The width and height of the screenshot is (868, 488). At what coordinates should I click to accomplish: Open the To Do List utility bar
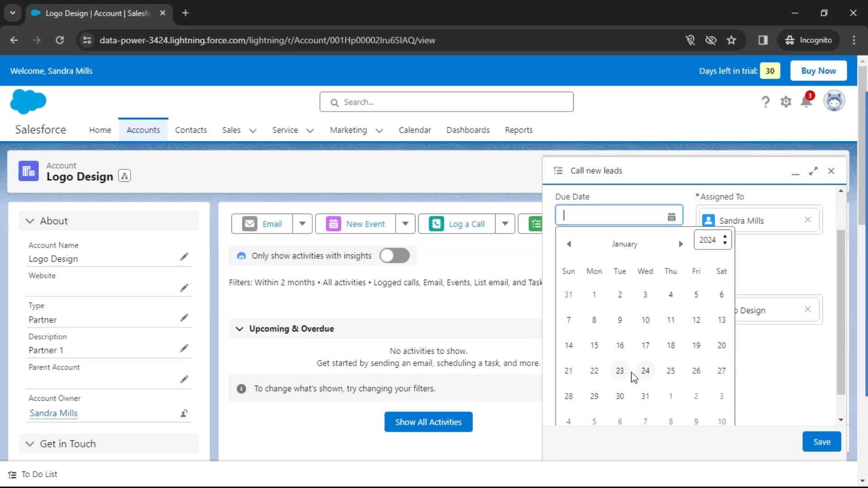tap(33, 474)
